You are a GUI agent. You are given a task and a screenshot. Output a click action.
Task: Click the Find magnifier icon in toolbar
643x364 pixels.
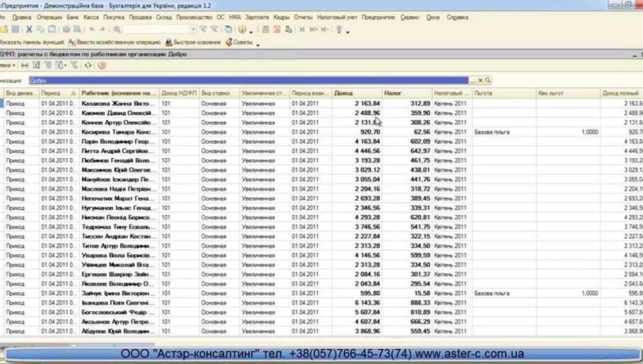tap(117, 29)
